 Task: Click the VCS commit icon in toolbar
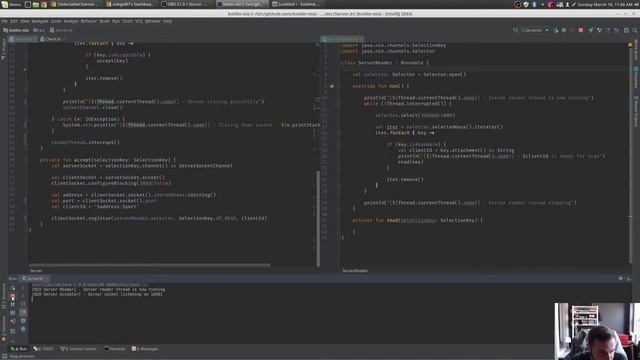[599, 30]
